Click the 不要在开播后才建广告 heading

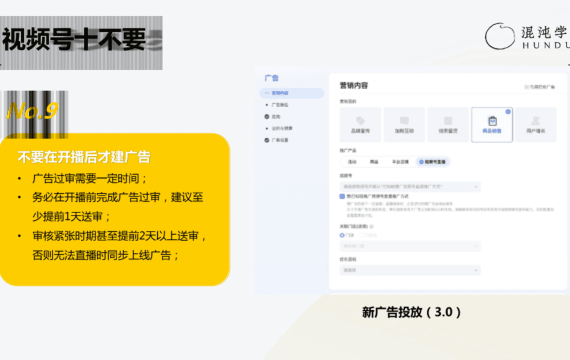point(84,157)
